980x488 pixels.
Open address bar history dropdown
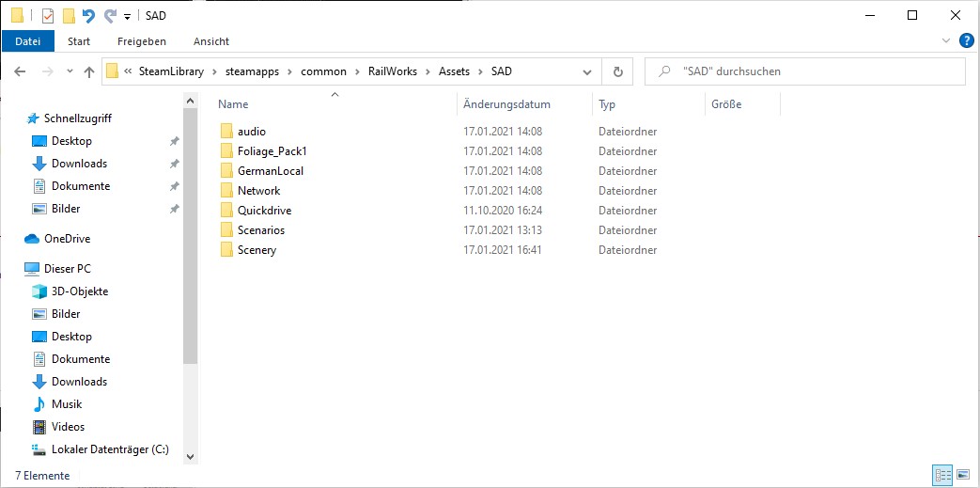pos(590,71)
